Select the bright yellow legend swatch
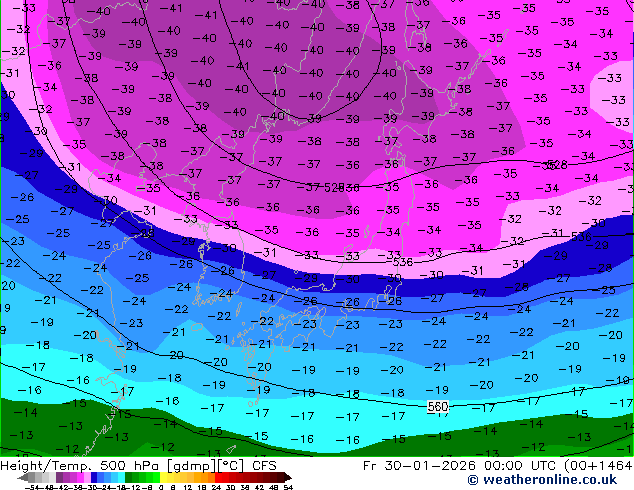The image size is (634, 490). [163, 477]
